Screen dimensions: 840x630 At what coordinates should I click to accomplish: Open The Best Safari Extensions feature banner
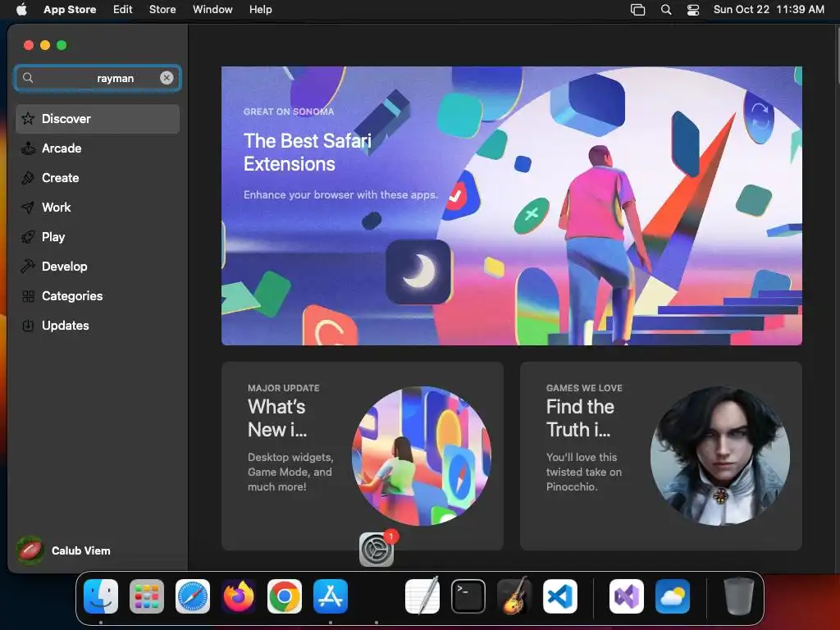coord(512,206)
